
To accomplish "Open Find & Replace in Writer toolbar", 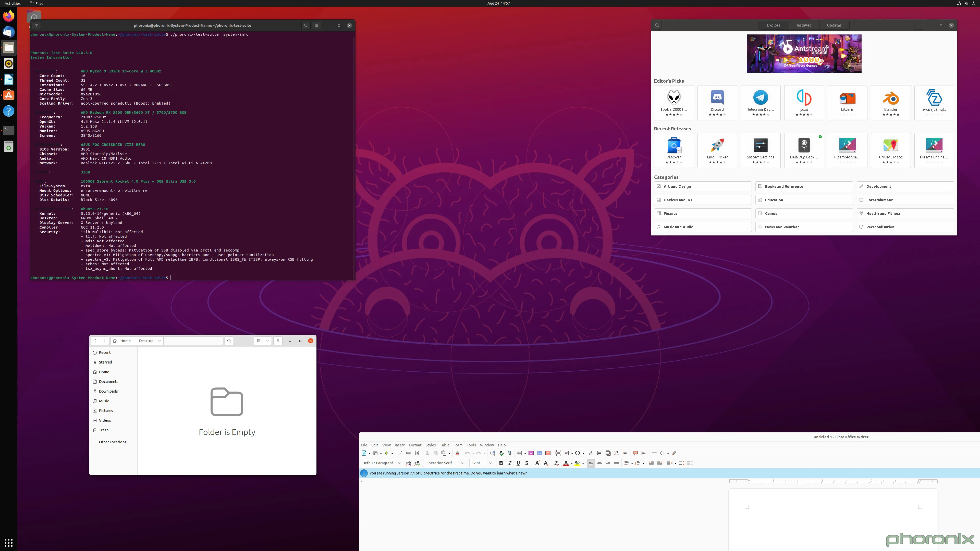I will click(x=493, y=453).
